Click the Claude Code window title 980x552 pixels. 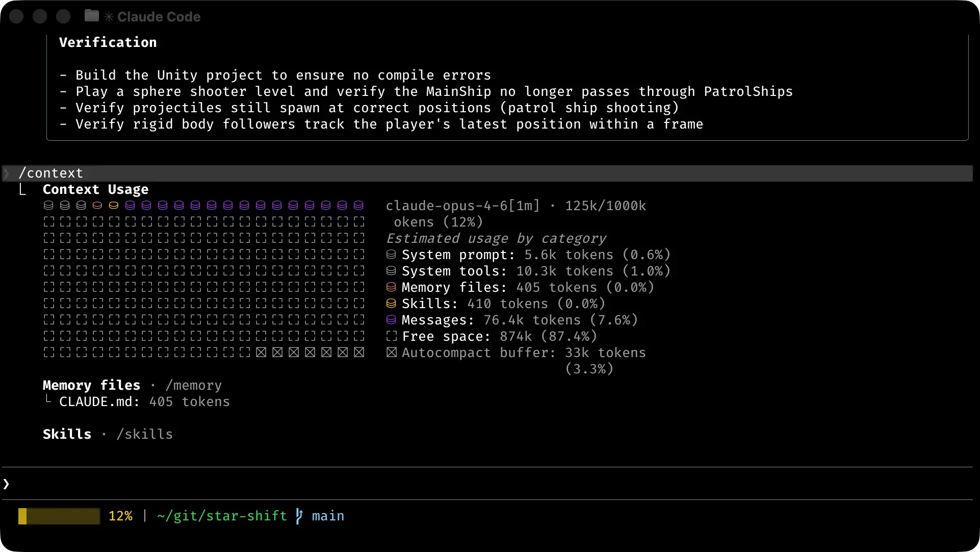[159, 17]
